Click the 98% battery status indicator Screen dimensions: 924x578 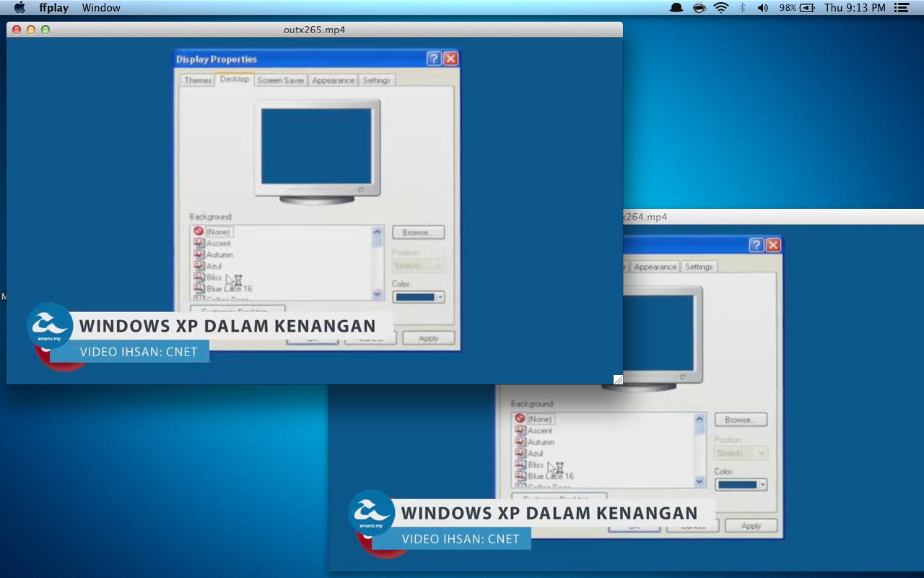796,8
